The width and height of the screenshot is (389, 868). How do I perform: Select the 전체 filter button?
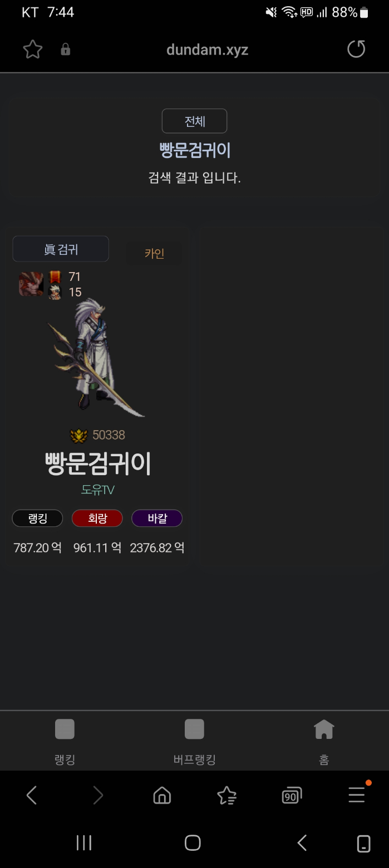click(194, 121)
